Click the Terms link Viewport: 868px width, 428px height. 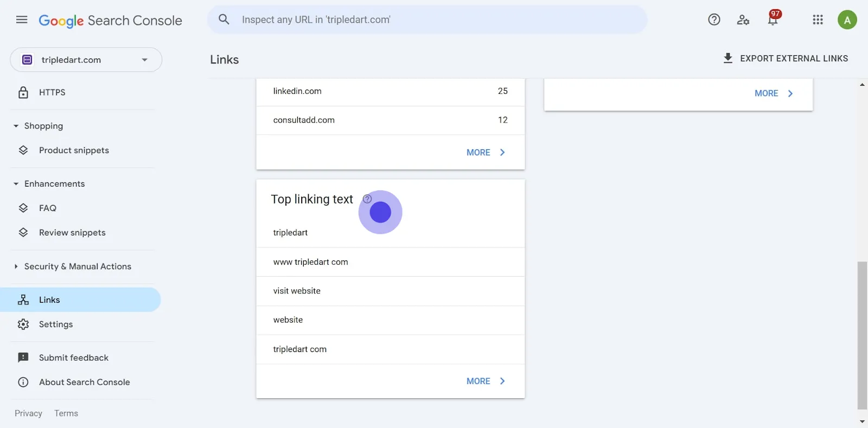(66, 413)
